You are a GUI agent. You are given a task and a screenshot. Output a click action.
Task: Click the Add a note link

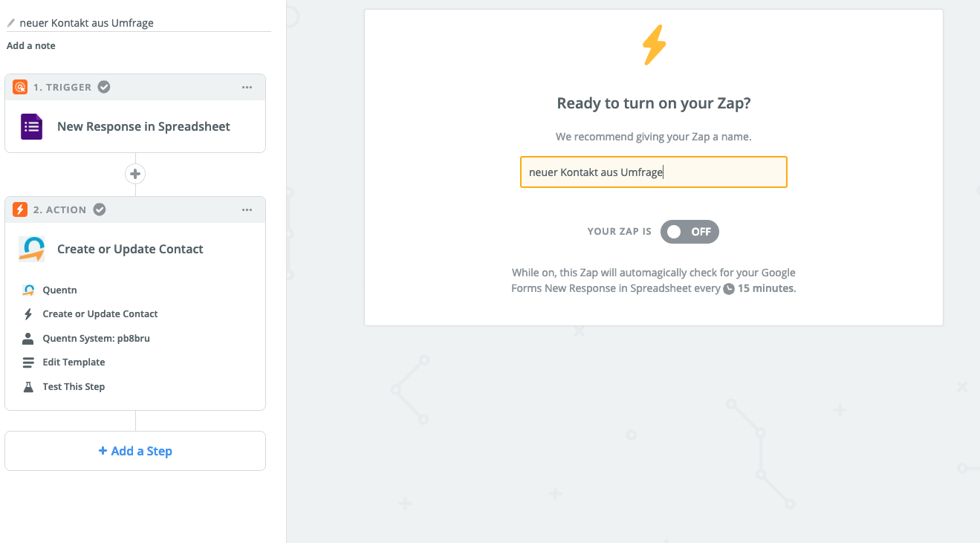click(x=30, y=45)
